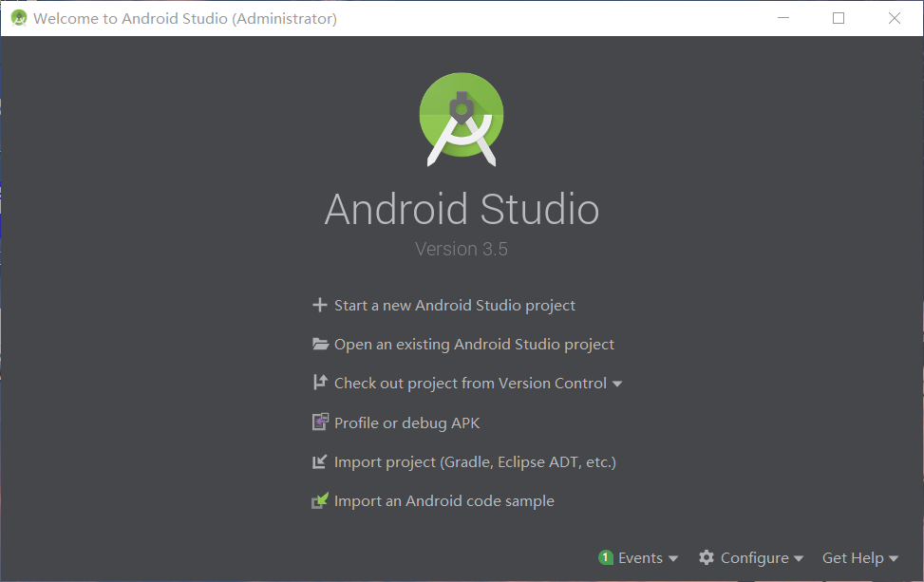This screenshot has height=582, width=924.
Task: Choose Import an Android code sample
Action: [443, 500]
